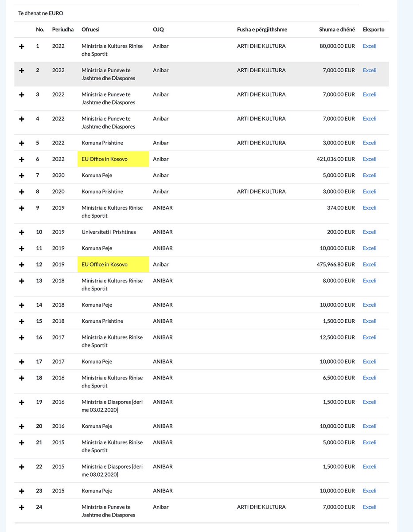Expand row 4 plus icon
The image size is (413, 532).
22,119
